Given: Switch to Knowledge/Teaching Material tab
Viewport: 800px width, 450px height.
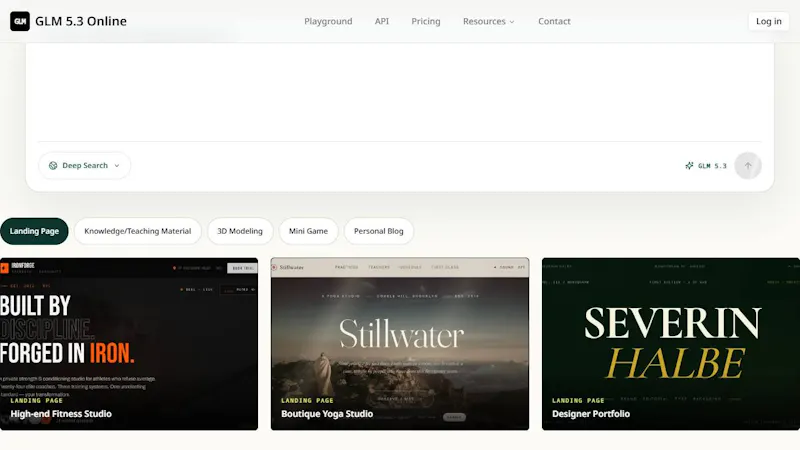Looking at the screenshot, I should 138,231.
